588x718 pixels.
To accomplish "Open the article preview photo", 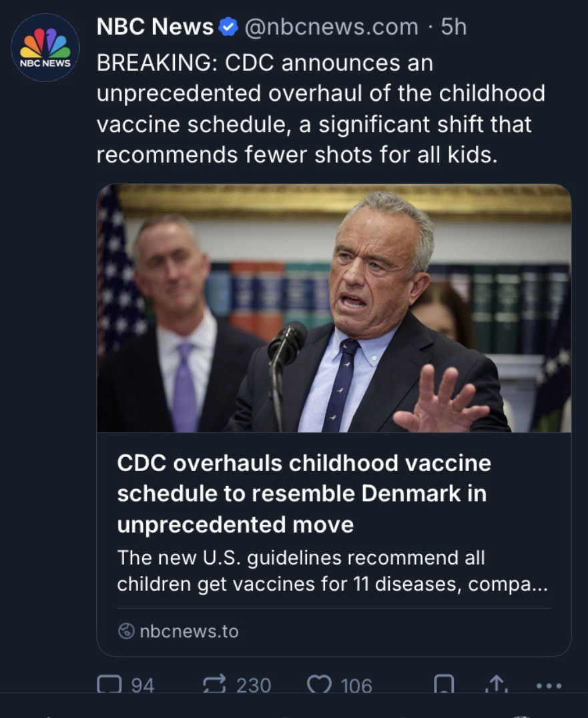I will pyautogui.click(x=334, y=308).
